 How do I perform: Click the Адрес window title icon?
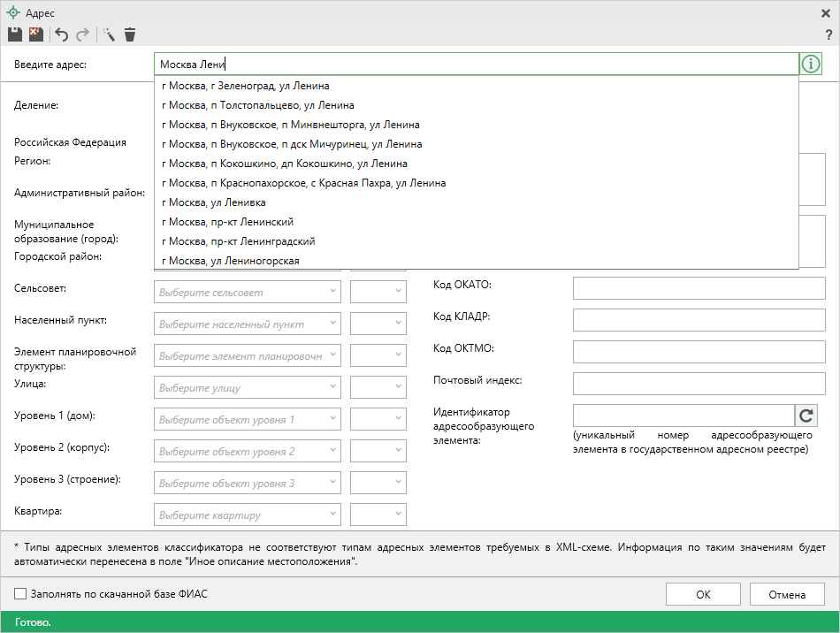13,12
